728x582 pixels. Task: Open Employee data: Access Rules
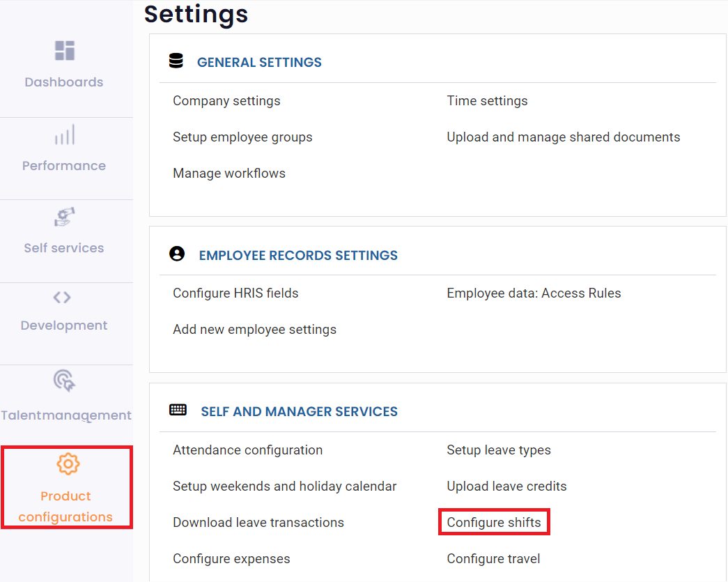pyautogui.click(x=534, y=293)
